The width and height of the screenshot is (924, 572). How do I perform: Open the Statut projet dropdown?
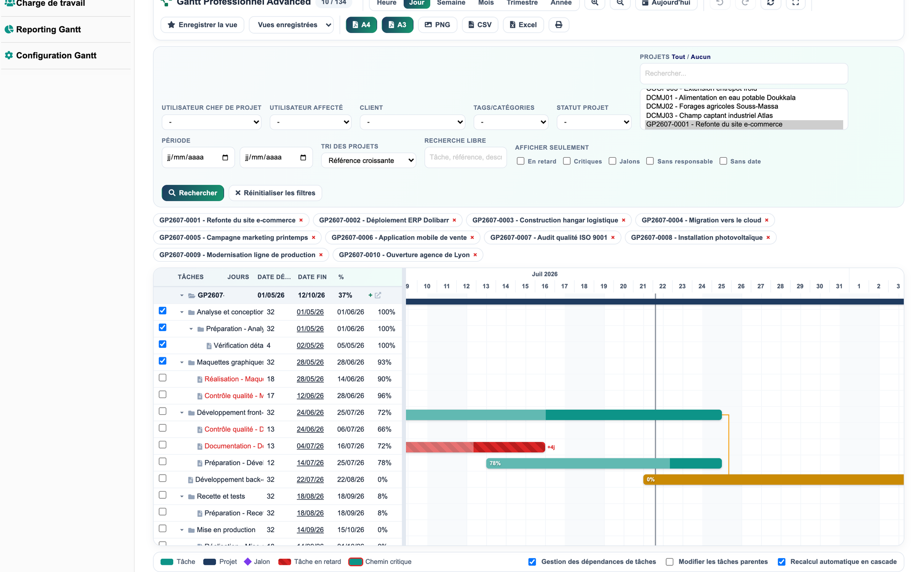click(594, 122)
